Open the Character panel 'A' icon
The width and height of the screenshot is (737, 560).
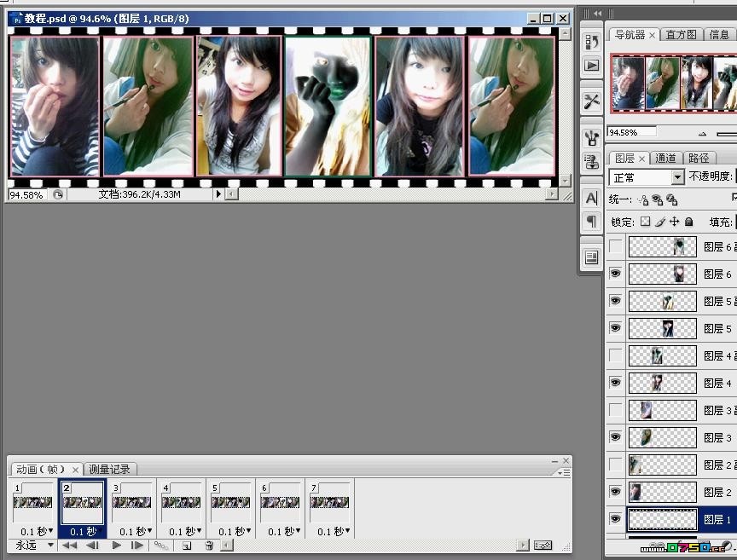pos(592,198)
